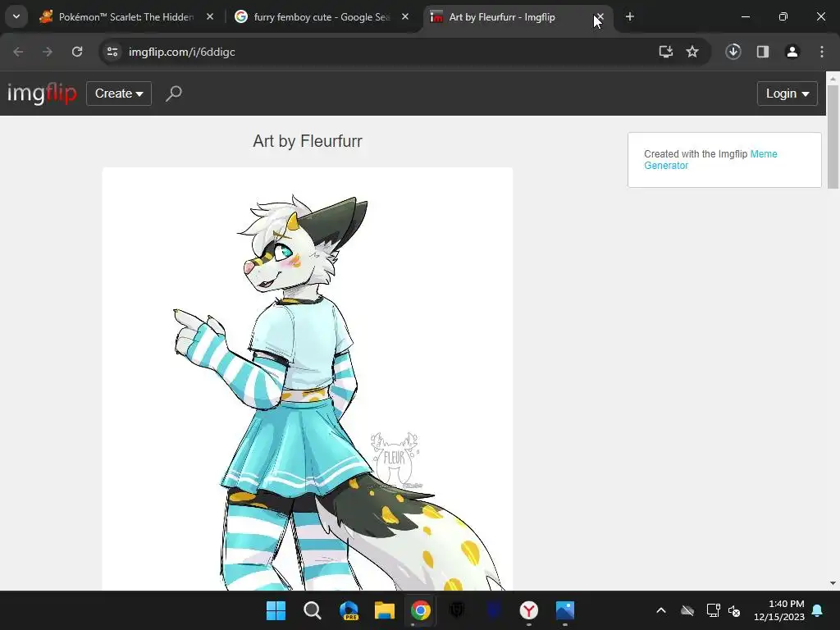This screenshot has height=630, width=840.
Task: Reload the Imgflip page
Action: (x=77, y=52)
